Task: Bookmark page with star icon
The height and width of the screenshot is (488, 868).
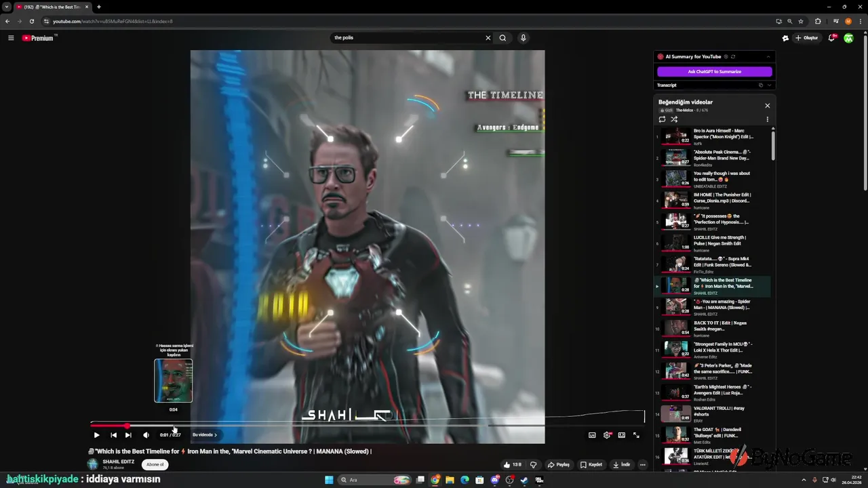Action: [801, 21]
